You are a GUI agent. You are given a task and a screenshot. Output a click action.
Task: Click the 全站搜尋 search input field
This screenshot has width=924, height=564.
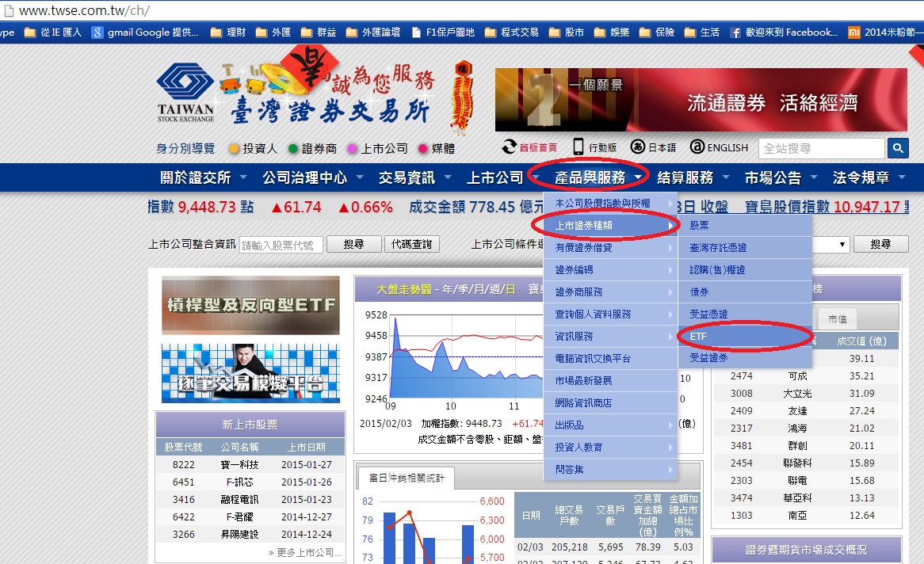pyautogui.click(x=822, y=148)
